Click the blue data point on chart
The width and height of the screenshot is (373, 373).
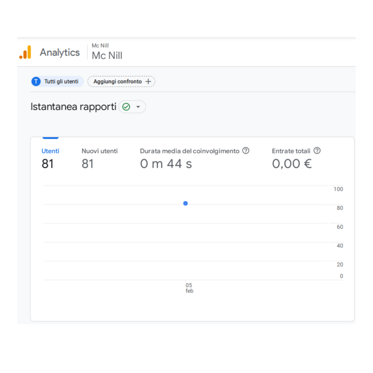coord(186,203)
